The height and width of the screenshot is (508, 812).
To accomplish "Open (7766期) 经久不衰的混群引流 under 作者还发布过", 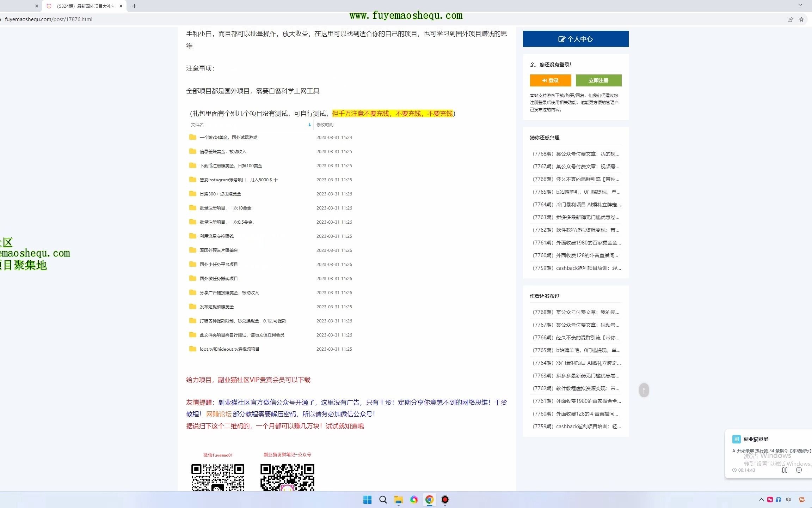I will click(576, 338).
